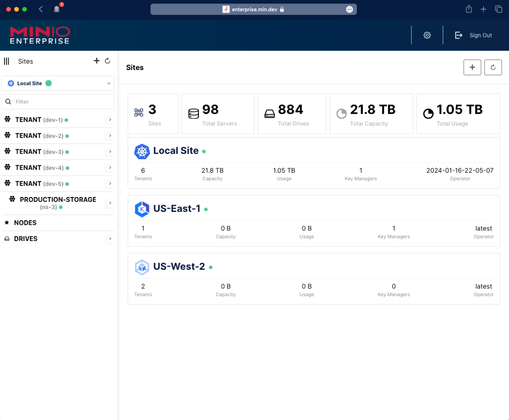Click the US-West-2 cube icon
This screenshot has height=420, width=509.
(x=142, y=267)
